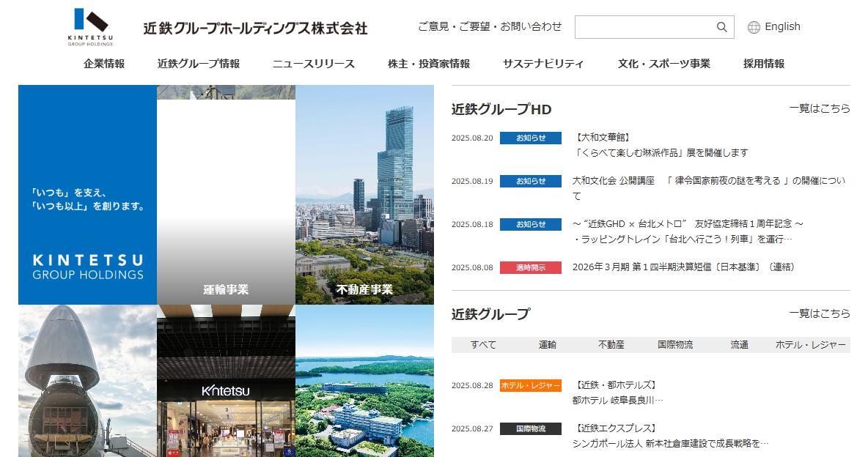Open the 近鉄GHD × 台北メトロ news item
This screenshot has width=868, height=457.
click(x=688, y=231)
